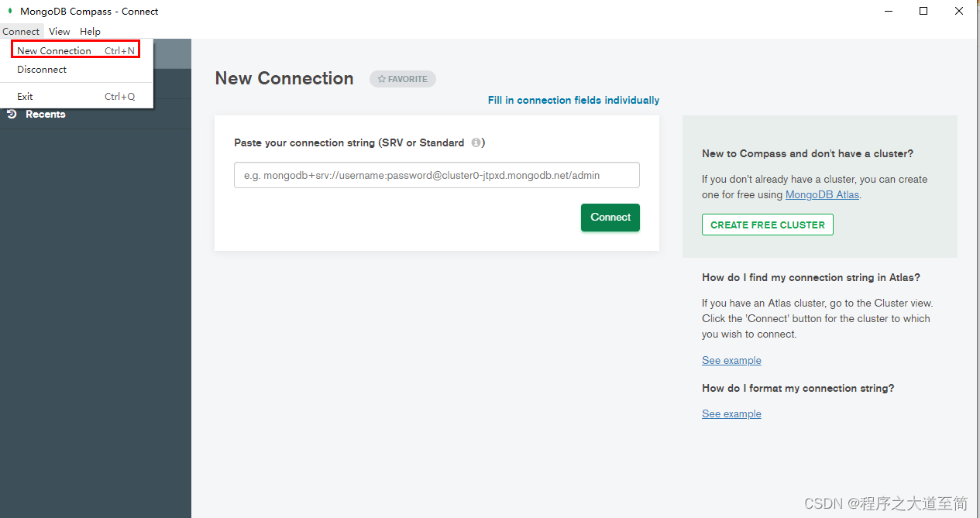Open the View menu
980x518 pixels.
tap(59, 32)
